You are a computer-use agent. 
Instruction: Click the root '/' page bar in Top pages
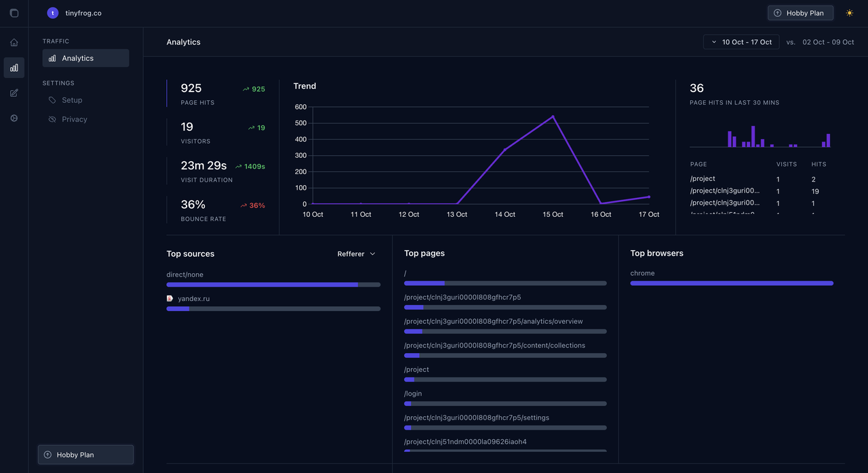505,283
